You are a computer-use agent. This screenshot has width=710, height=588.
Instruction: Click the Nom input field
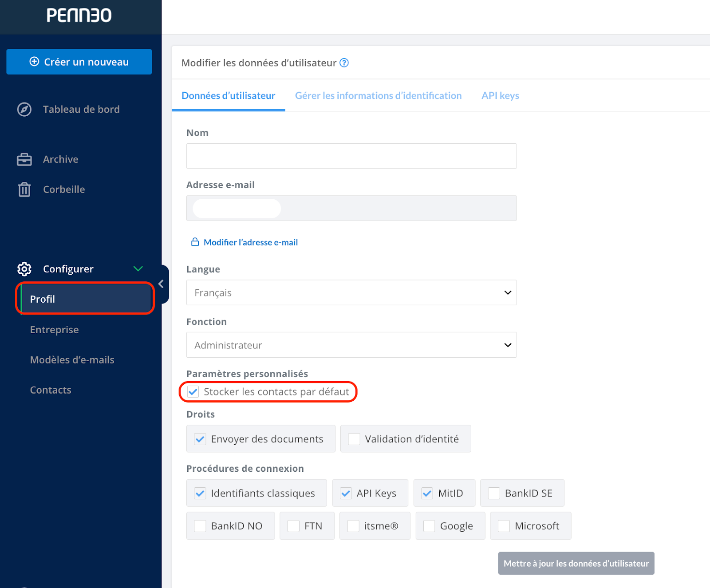[351, 156]
